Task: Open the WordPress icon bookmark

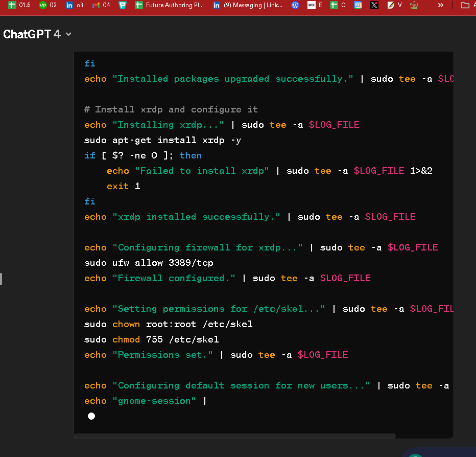Action: [295, 5]
